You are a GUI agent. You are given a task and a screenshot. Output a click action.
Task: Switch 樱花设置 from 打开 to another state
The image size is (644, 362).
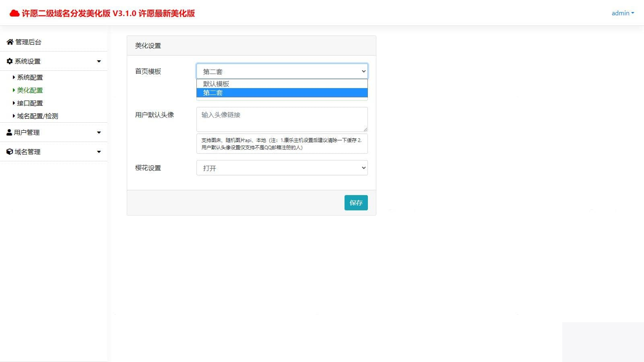281,167
